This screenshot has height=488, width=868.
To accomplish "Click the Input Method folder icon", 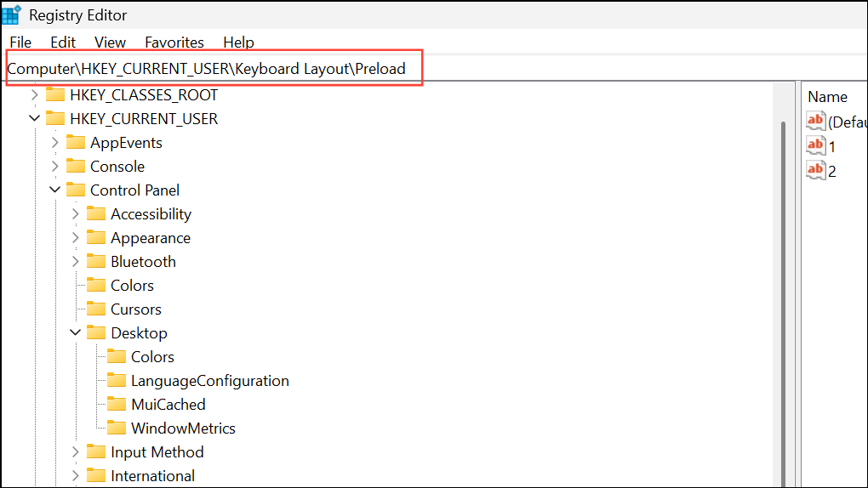I will (x=96, y=451).
